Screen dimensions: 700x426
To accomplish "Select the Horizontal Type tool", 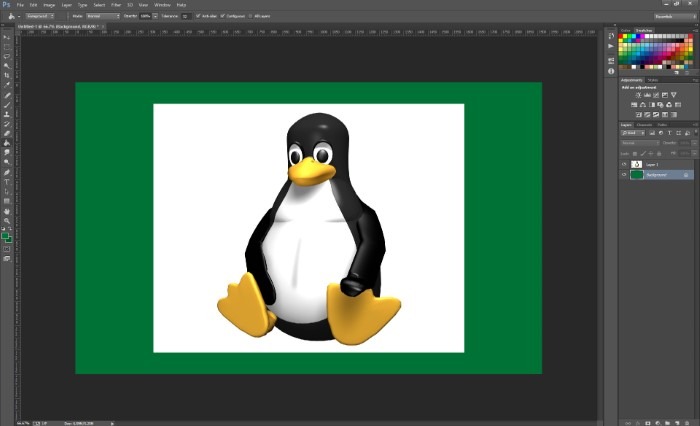I will [7, 182].
